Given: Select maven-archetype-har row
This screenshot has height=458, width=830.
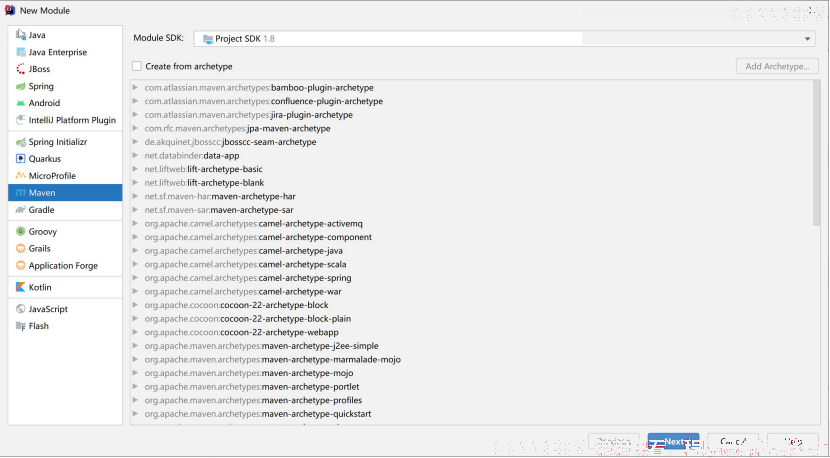Looking at the screenshot, I should (471, 196).
